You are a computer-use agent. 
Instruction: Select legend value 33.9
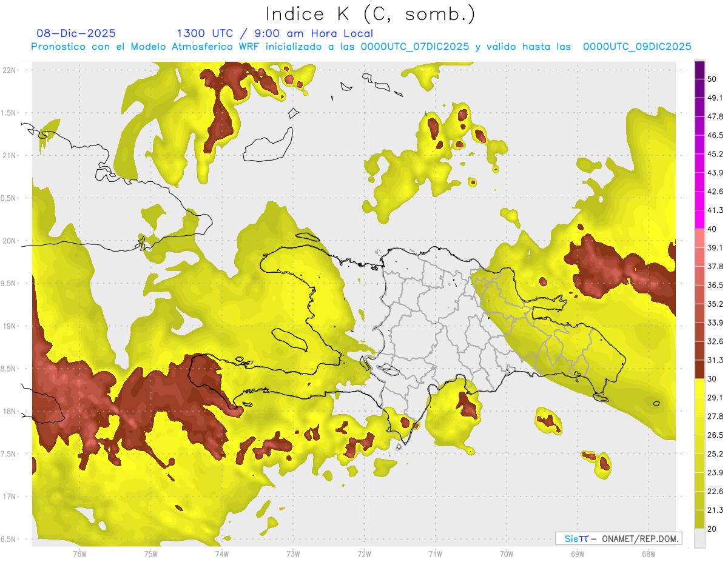[x=715, y=323]
